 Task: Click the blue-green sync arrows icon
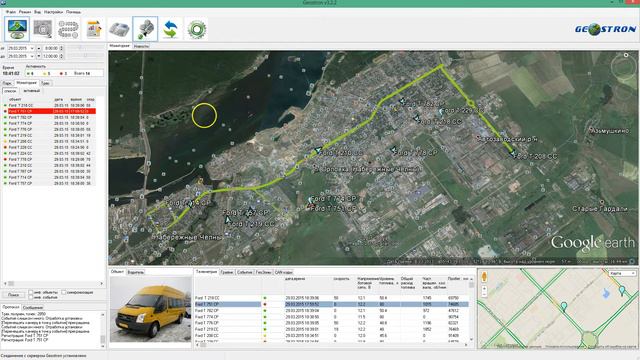(171, 29)
